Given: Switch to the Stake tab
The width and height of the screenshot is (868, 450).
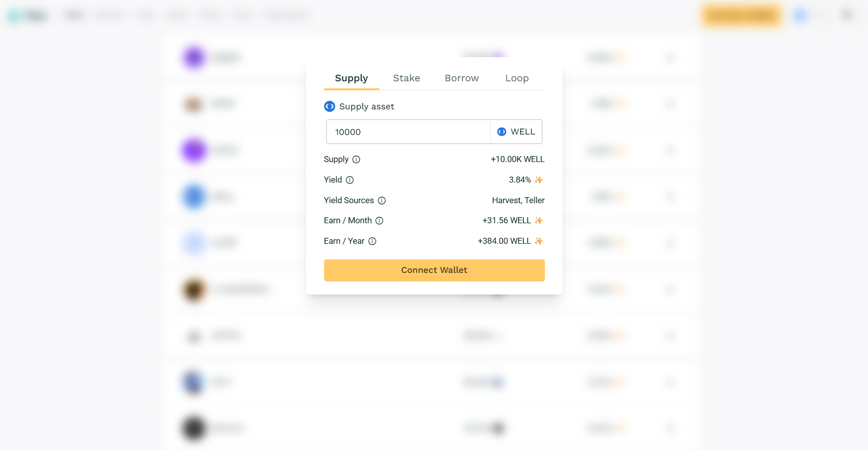Looking at the screenshot, I should [x=406, y=78].
